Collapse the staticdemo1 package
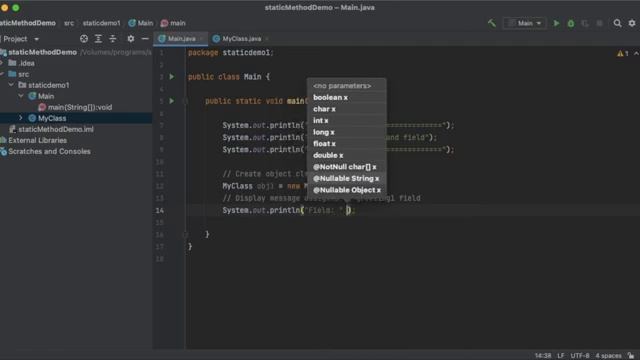The height and width of the screenshot is (360, 640). click(11, 85)
